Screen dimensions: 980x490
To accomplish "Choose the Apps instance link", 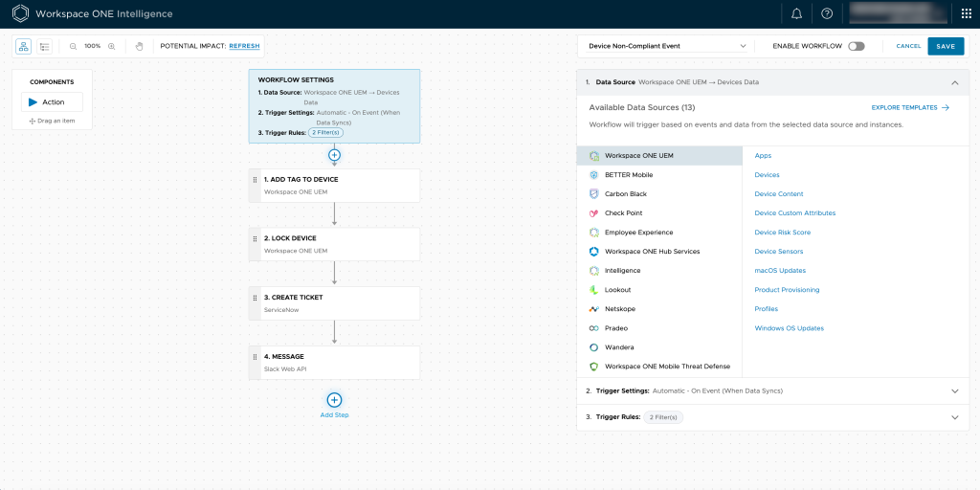I will click(x=763, y=156).
